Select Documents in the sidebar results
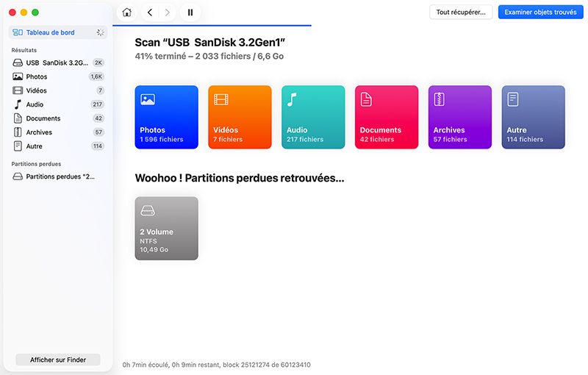 58,118
